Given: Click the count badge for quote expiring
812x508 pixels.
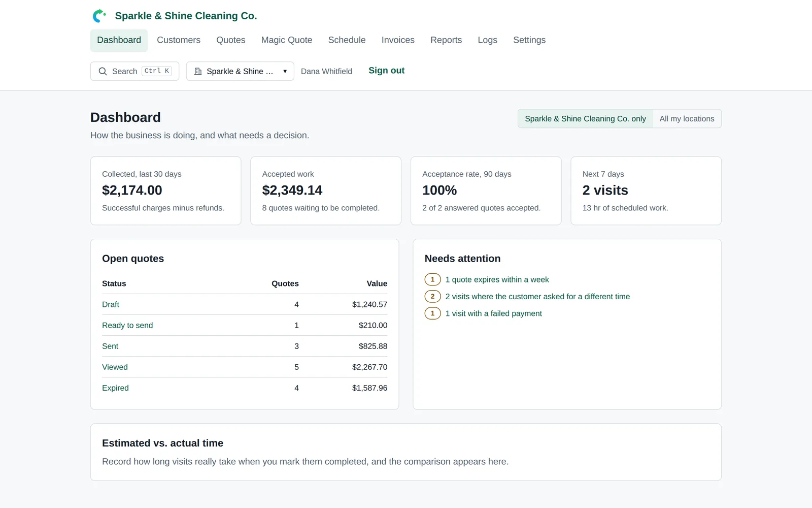Looking at the screenshot, I should click(432, 279).
